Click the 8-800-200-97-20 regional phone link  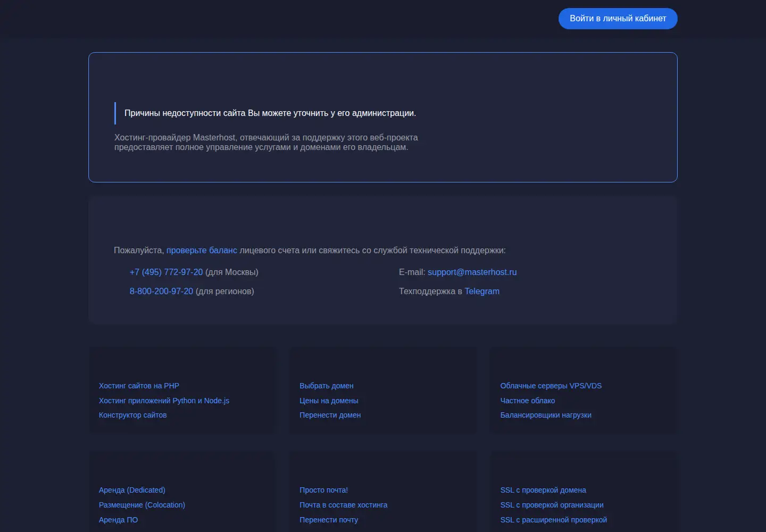click(x=161, y=292)
